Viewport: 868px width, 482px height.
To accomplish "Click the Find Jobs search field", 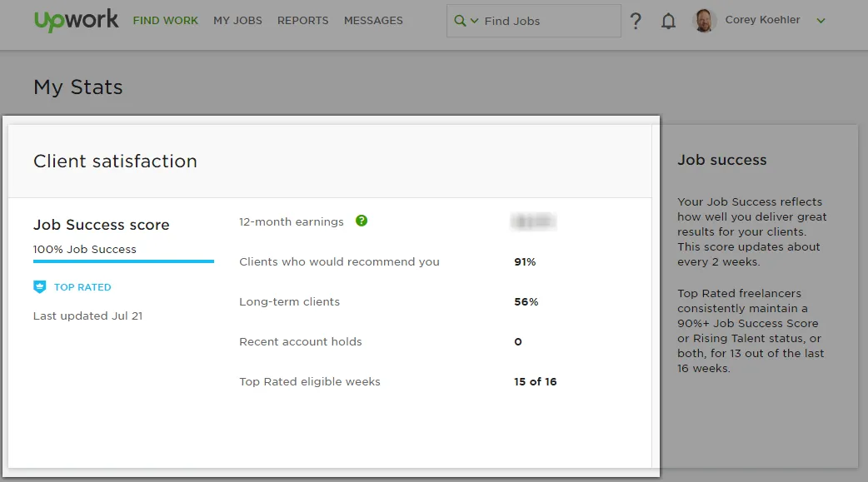I will (534, 21).
